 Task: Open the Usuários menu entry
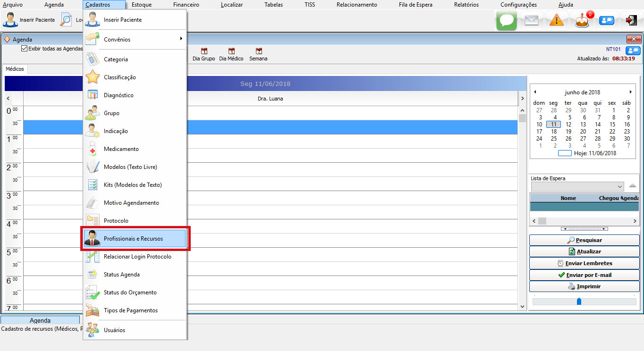click(115, 330)
